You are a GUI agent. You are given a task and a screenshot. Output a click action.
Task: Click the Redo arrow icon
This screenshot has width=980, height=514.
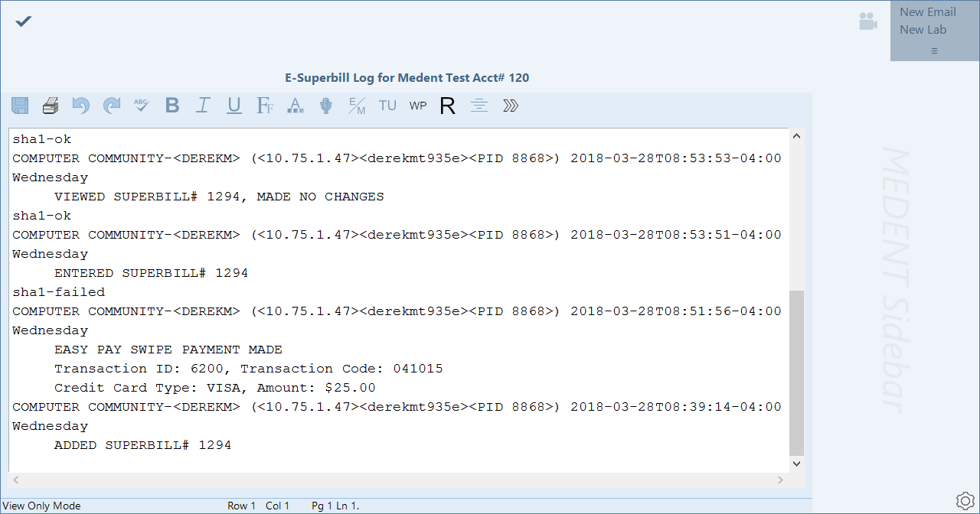112,106
